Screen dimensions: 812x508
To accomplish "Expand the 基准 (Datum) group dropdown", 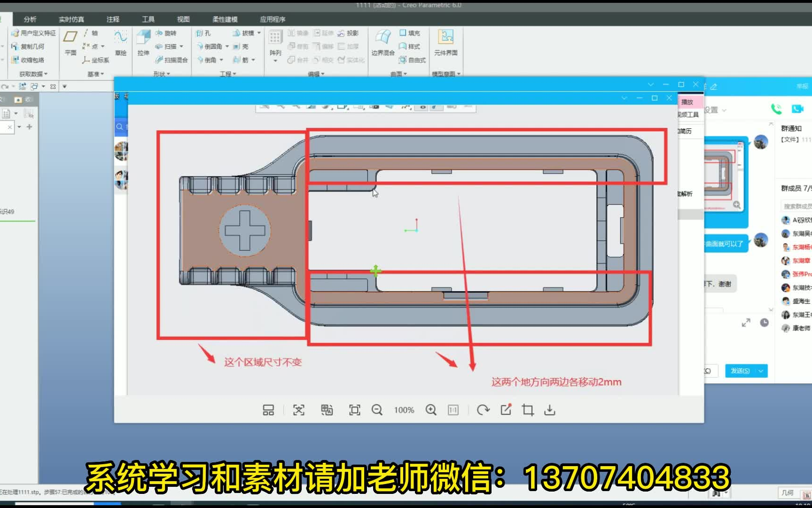I will [x=95, y=74].
